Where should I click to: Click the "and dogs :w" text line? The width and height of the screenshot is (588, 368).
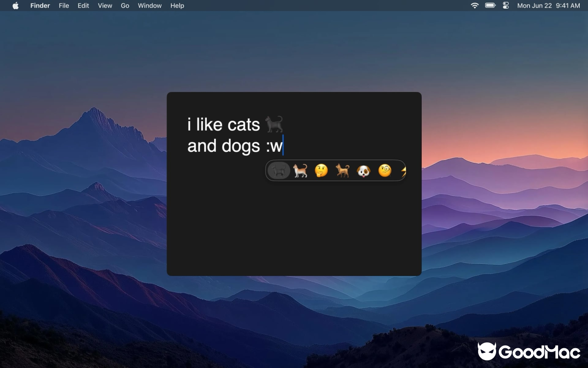tap(235, 146)
